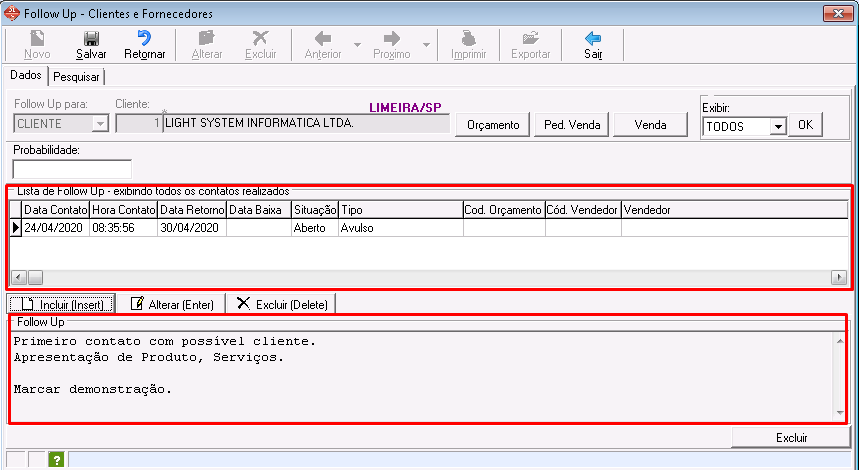Click the LIGHT SYSTEM INFORMATICA name field
The image size is (859, 470).
[x=306, y=124]
